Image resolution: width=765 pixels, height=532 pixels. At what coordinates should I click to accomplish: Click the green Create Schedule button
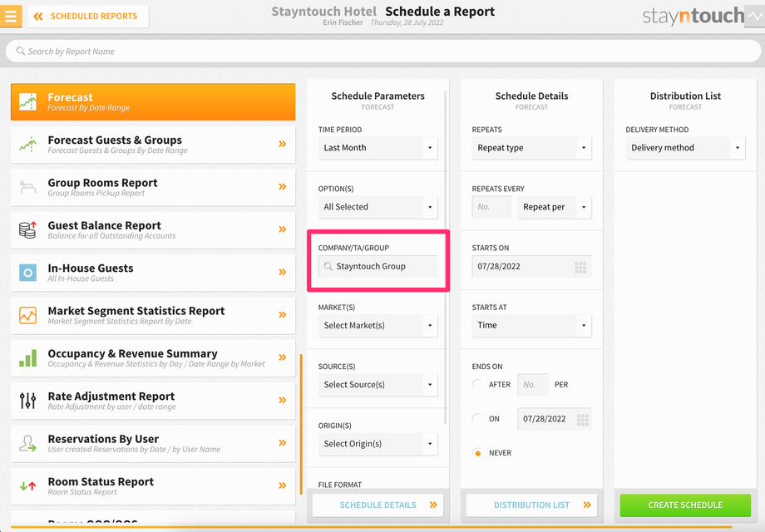(685, 505)
